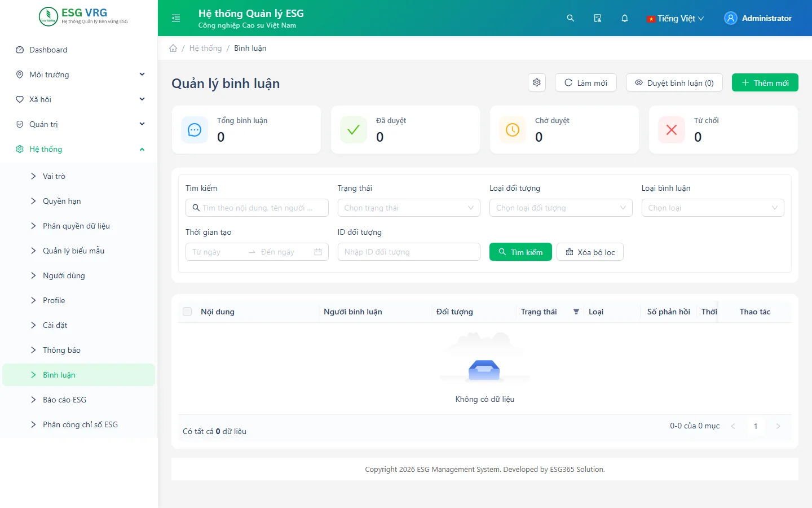Click the magnifier inside Tìm kiếm field

coord(196,208)
